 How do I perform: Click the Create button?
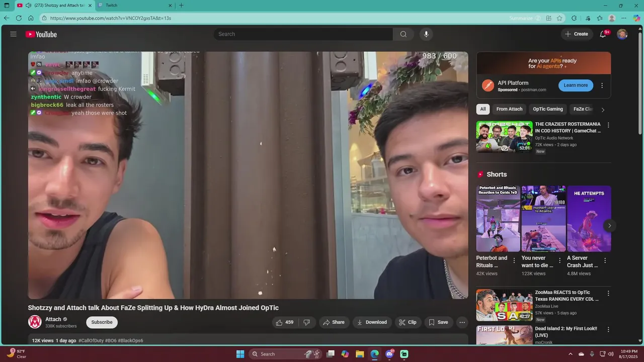pyautogui.click(x=577, y=34)
